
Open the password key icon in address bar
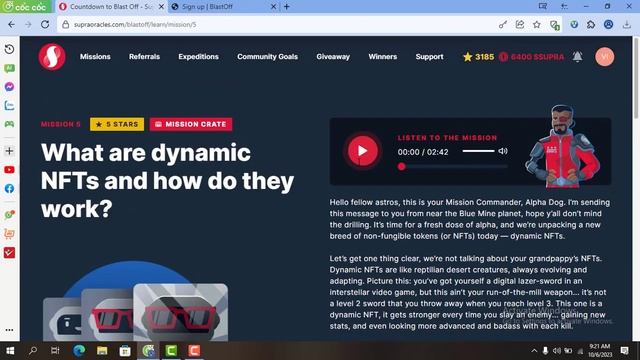click(502, 24)
